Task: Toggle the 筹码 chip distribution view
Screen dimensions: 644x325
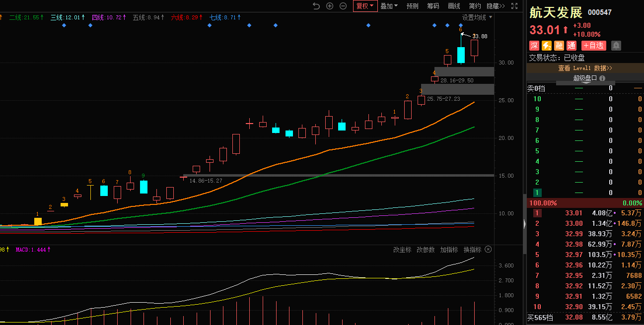Action: 433,6
